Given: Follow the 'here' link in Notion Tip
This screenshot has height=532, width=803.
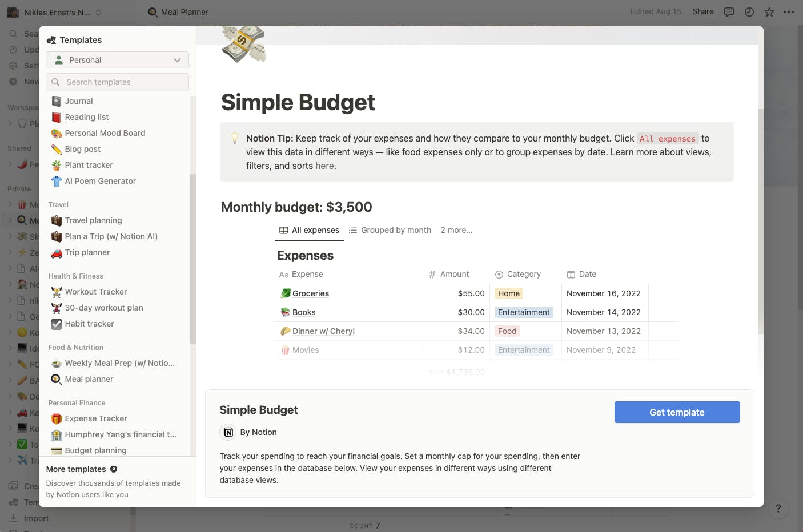Looking at the screenshot, I should tap(324, 166).
